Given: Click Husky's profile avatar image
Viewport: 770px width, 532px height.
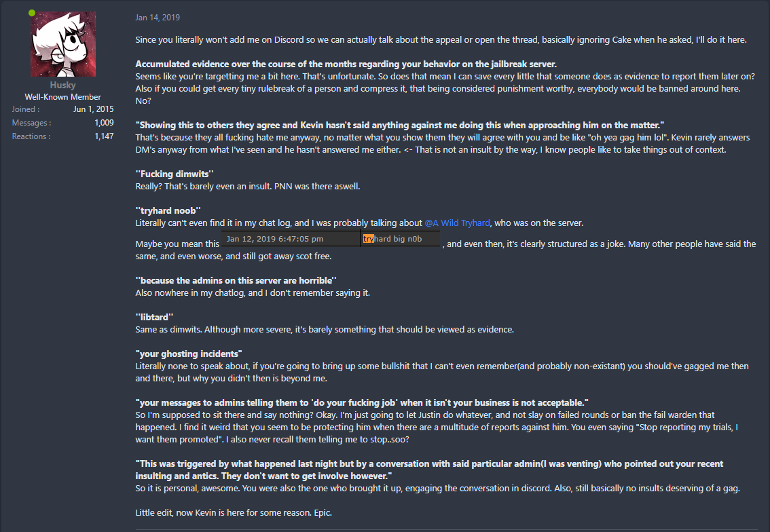Looking at the screenshot, I should point(62,44).
